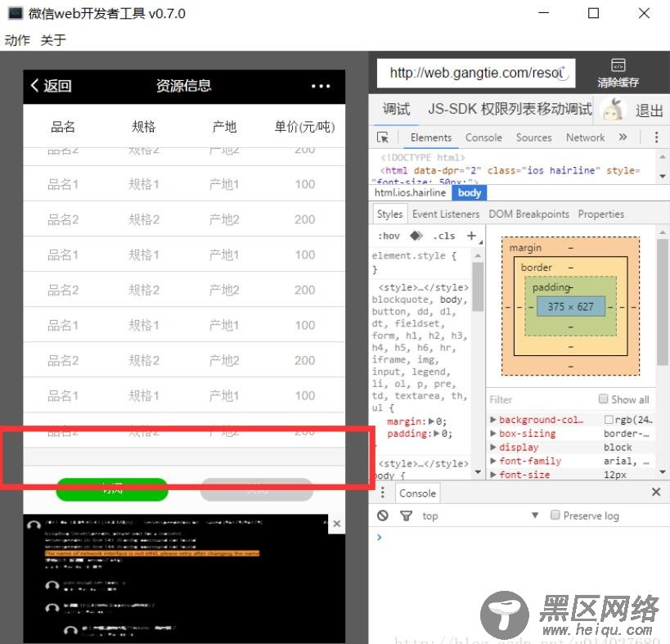
Task: Expand the background-color computed property
Action: click(x=492, y=420)
